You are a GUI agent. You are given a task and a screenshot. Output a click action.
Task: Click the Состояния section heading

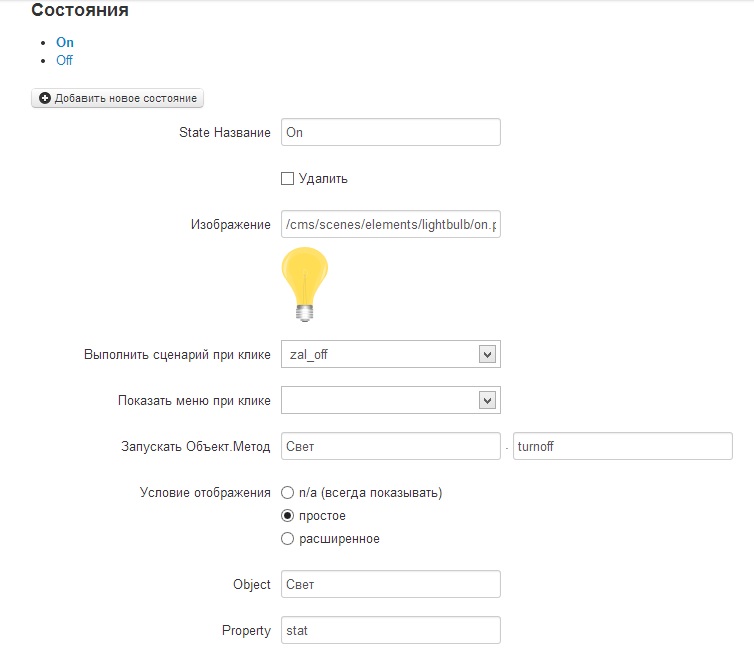[80, 12]
